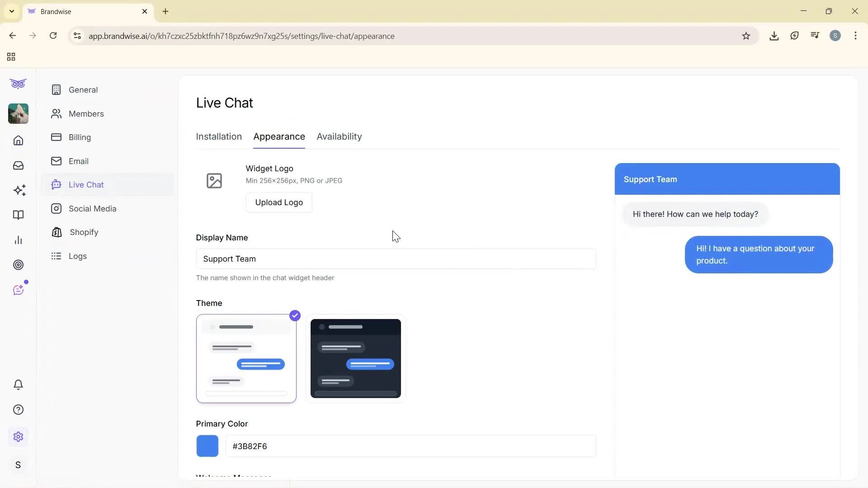Open the Inbox icon in the sidebar
868x488 pixels.
click(18, 165)
